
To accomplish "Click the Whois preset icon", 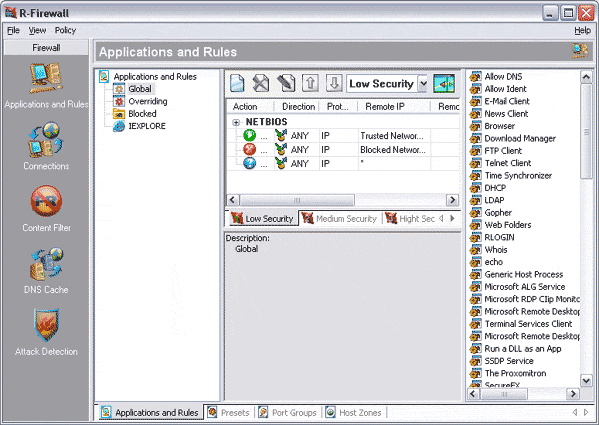I will coord(475,249).
